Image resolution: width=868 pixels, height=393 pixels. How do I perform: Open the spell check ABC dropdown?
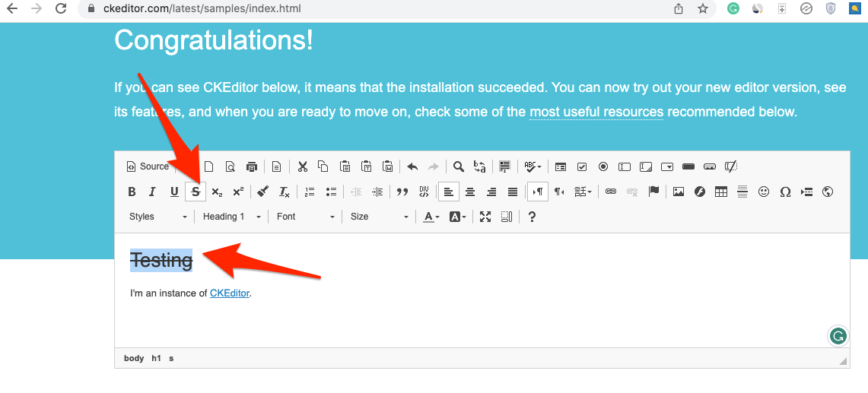click(x=533, y=166)
